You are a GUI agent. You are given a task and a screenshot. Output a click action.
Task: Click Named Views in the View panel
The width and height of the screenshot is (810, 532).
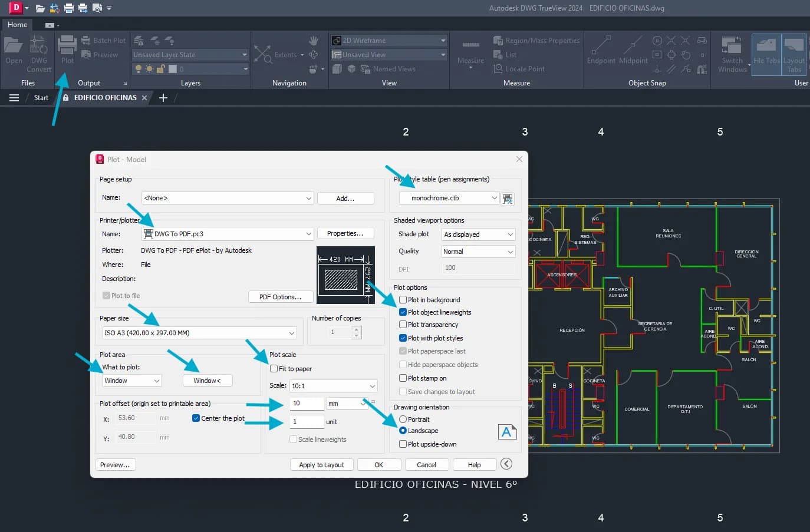(388, 69)
